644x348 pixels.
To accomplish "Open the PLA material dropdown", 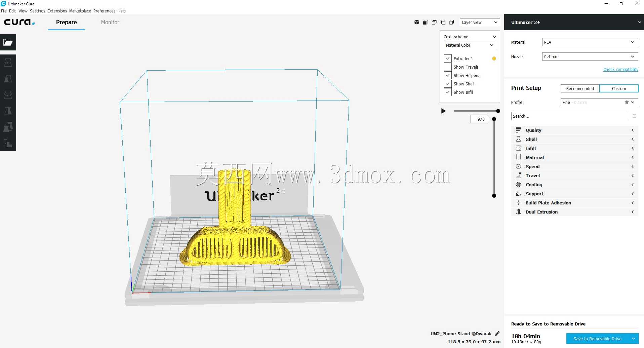I will click(x=590, y=42).
